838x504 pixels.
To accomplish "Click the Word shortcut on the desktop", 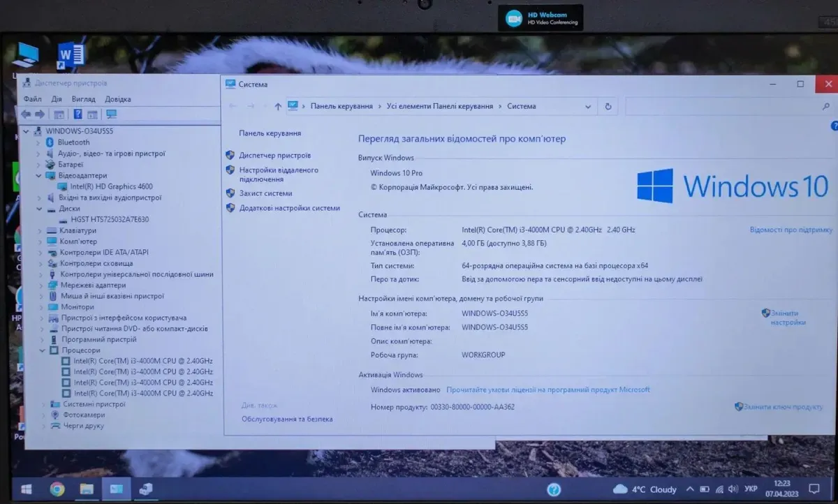I will click(71, 55).
